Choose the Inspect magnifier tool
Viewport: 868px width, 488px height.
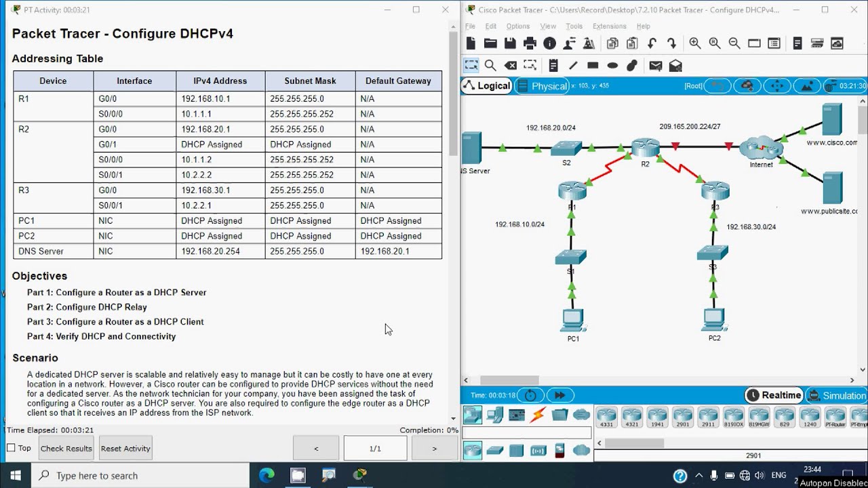pos(490,66)
